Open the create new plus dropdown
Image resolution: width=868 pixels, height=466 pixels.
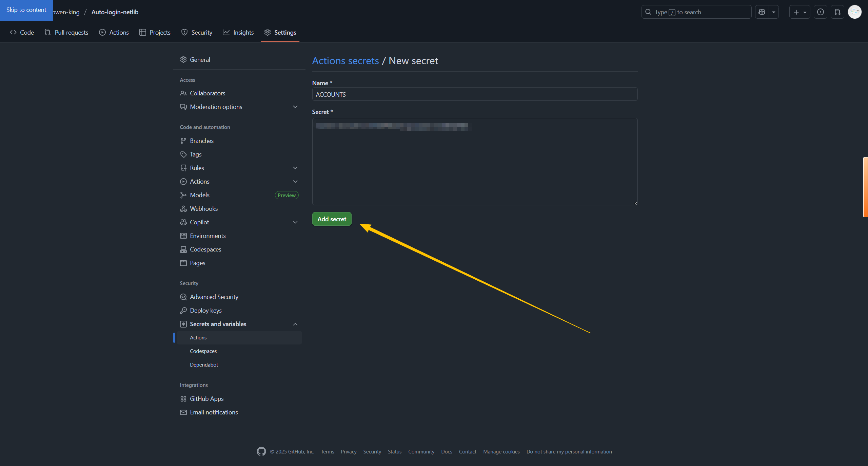coord(800,12)
